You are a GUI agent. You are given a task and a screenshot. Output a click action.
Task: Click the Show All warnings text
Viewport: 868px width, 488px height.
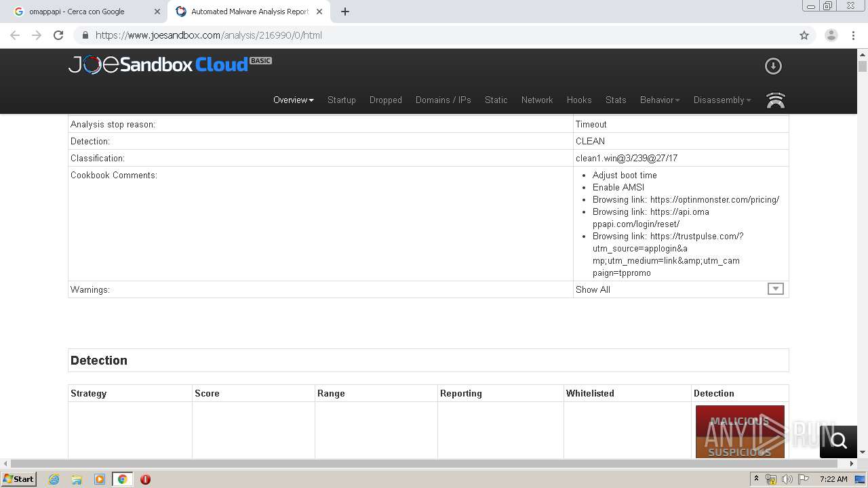(x=593, y=289)
